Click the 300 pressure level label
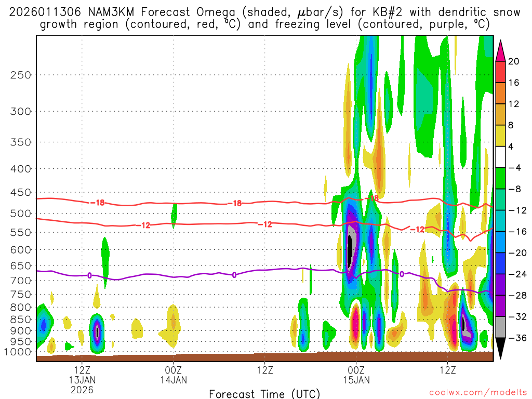The height and width of the screenshot is (399, 532). click(x=21, y=111)
